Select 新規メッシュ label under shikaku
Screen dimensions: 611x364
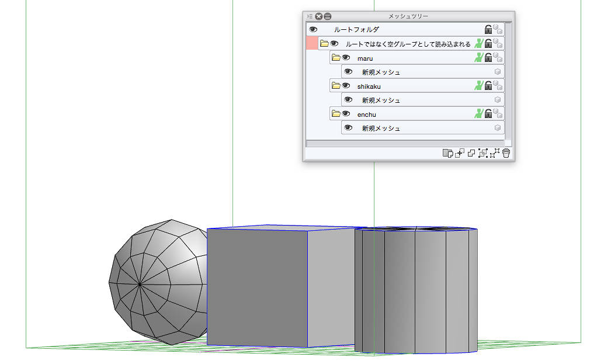click(381, 100)
